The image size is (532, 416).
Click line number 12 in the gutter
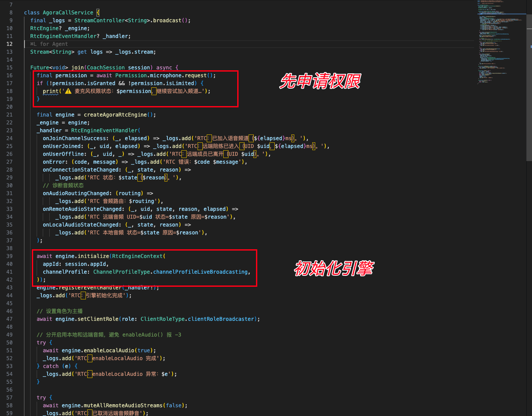tap(10, 44)
